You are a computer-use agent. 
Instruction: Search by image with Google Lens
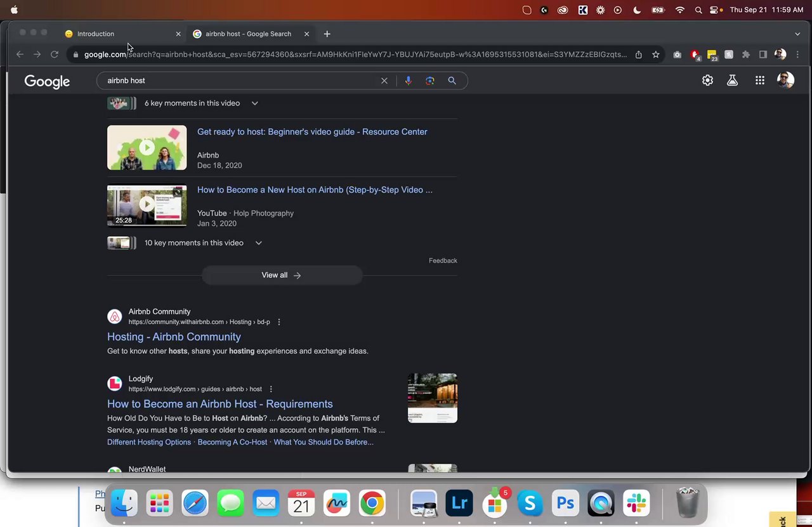click(x=430, y=81)
